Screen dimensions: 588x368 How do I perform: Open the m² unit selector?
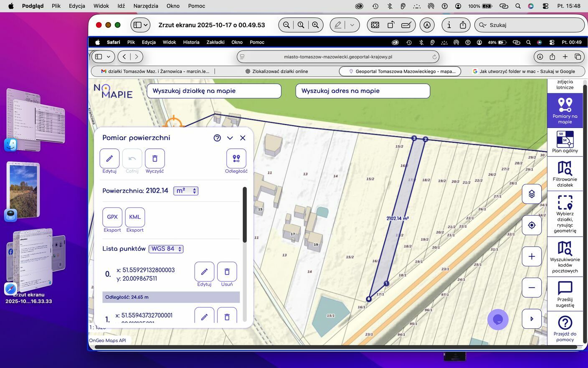pos(186,191)
